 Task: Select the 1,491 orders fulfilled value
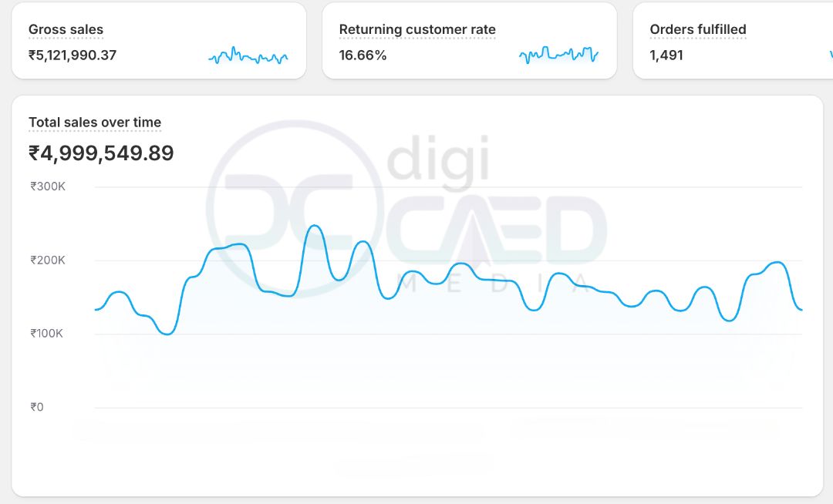coord(666,55)
